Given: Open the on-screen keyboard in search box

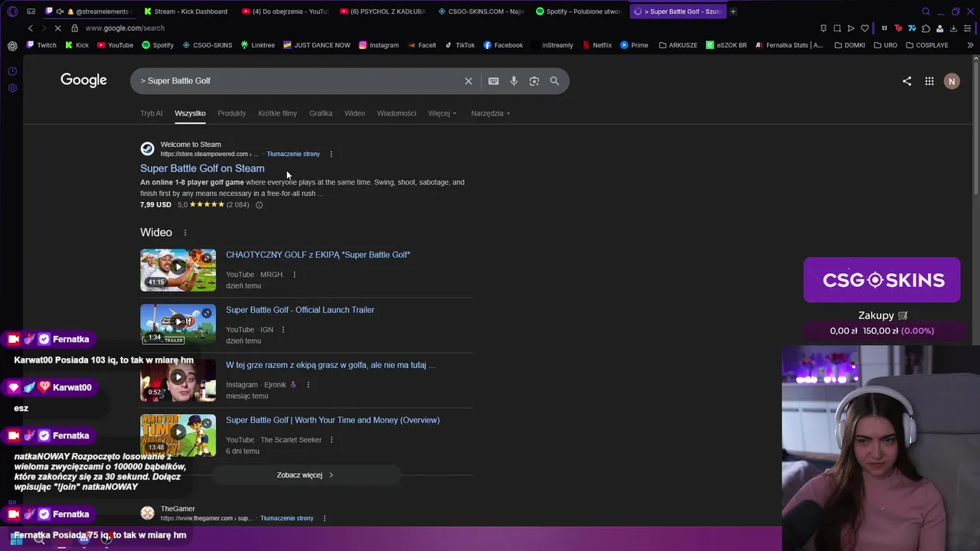Looking at the screenshot, I should click(x=493, y=81).
